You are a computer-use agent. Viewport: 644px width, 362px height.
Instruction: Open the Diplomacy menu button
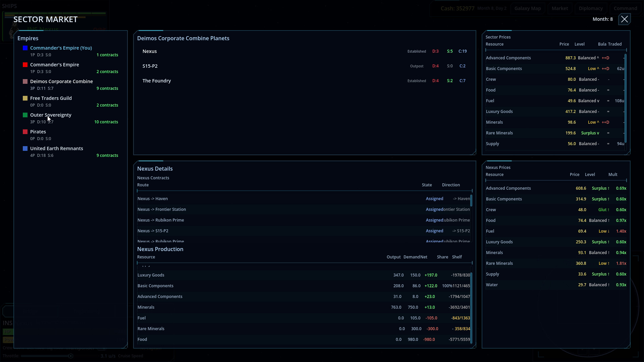coord(591,8)
